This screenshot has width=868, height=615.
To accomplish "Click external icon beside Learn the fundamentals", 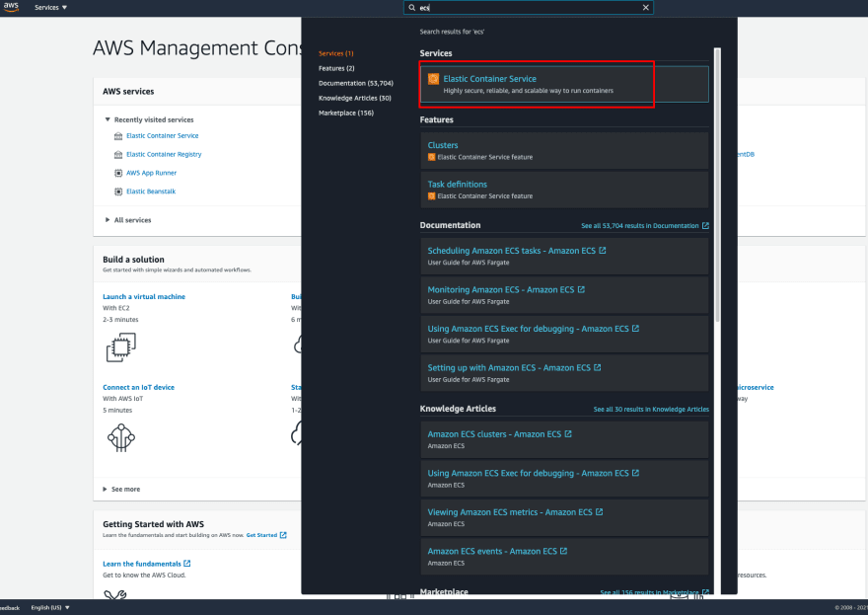I will (187, 564).
